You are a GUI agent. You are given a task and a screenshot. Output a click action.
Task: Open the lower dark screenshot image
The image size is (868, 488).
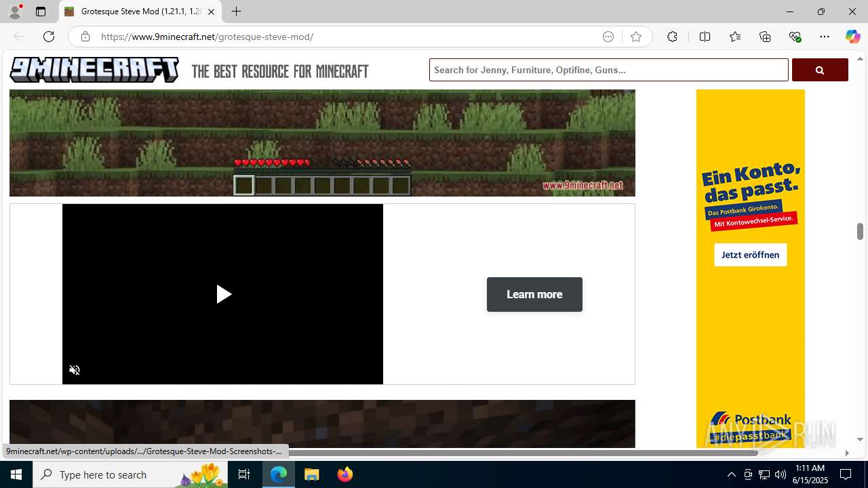[x=322, y=424]
